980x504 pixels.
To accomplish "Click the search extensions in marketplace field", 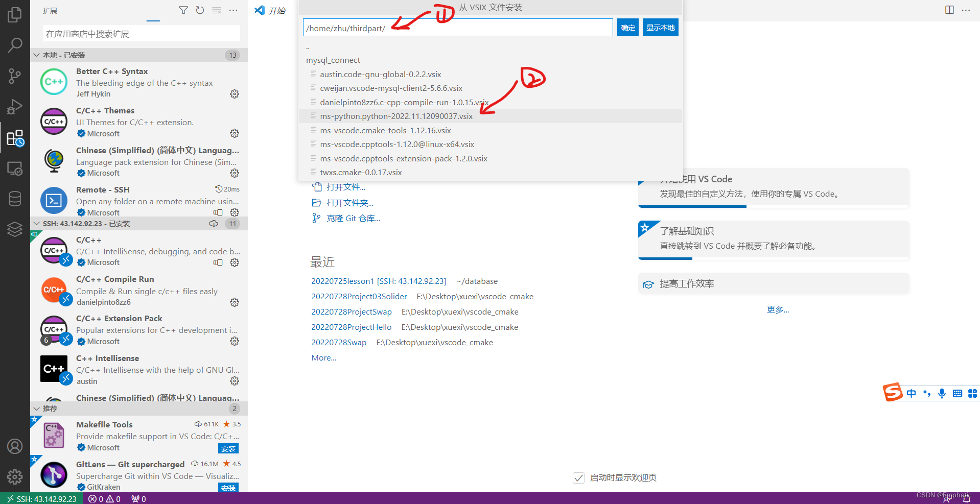I will coord(142,34).
